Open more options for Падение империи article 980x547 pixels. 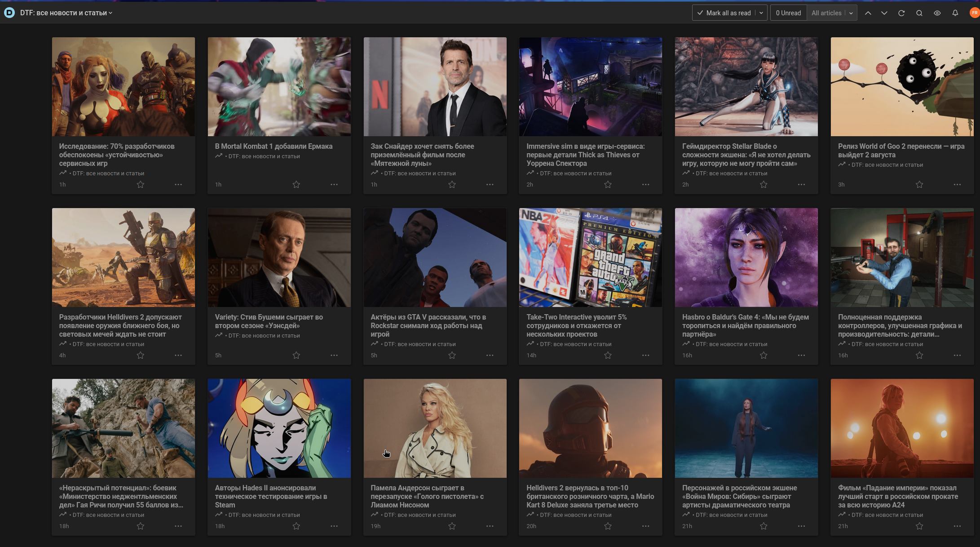point(958,526)
